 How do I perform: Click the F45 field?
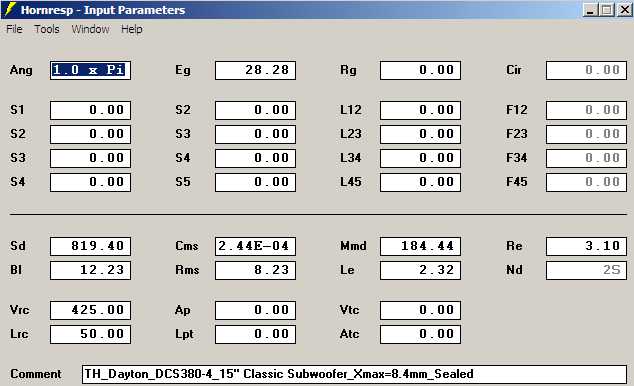[586, 182]
